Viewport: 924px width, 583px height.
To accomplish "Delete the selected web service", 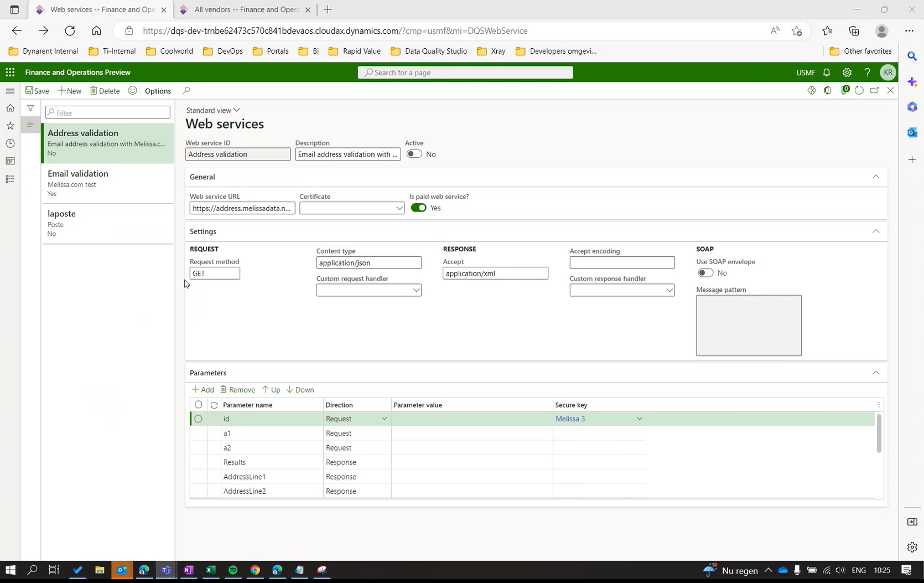I will pos(105,91).
